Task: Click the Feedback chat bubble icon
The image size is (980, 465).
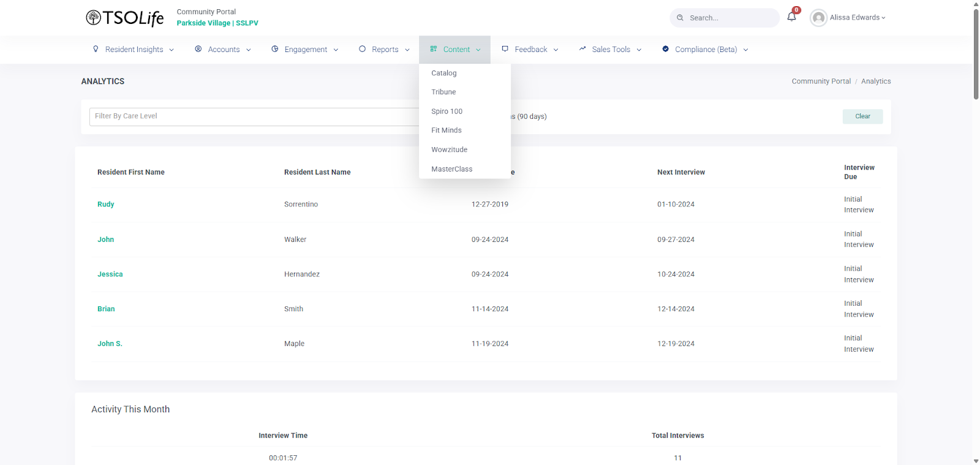Action: pos(505,49)
